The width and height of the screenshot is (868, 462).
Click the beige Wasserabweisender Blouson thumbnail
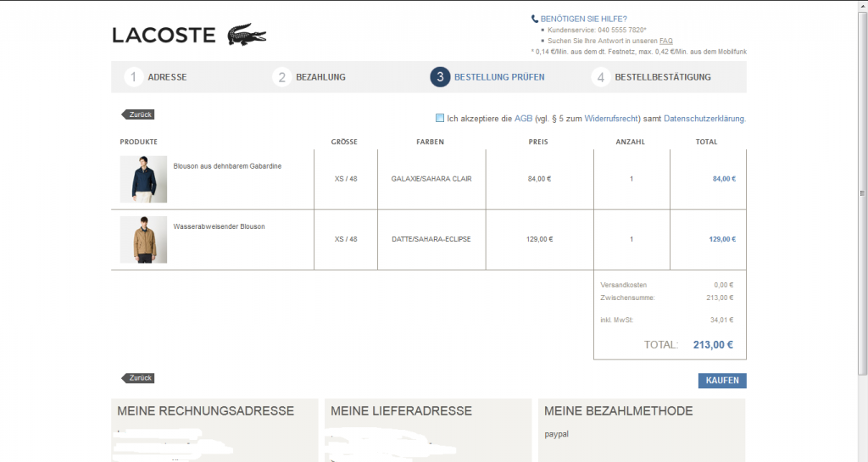[x=143, y=239]
